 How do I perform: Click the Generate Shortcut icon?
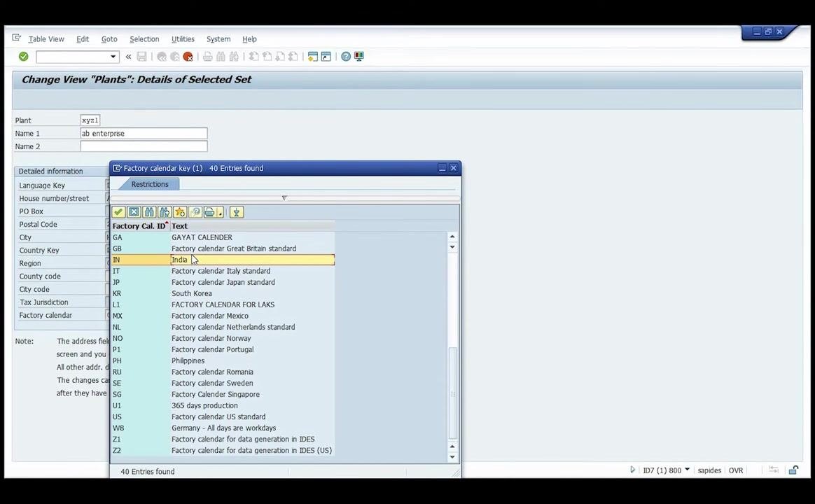[x=326, y=57]
